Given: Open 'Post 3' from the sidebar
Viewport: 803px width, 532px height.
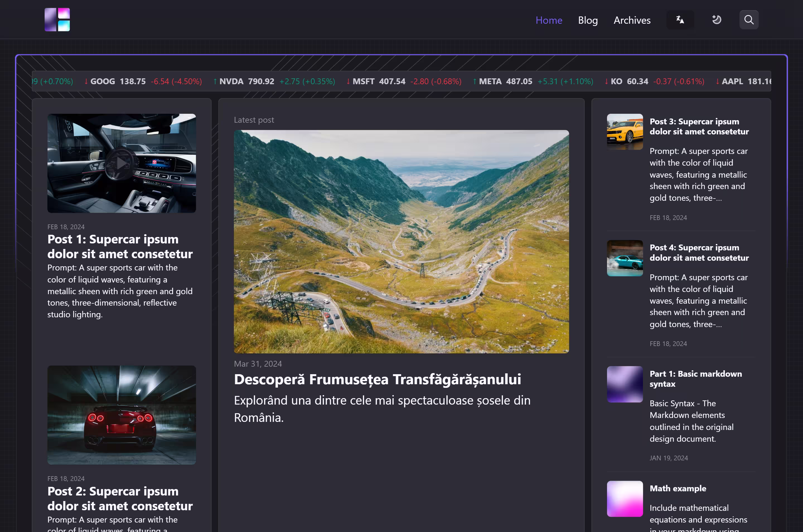Looking at the screenshot, I should pyautogui.click(x=699, y=126).
